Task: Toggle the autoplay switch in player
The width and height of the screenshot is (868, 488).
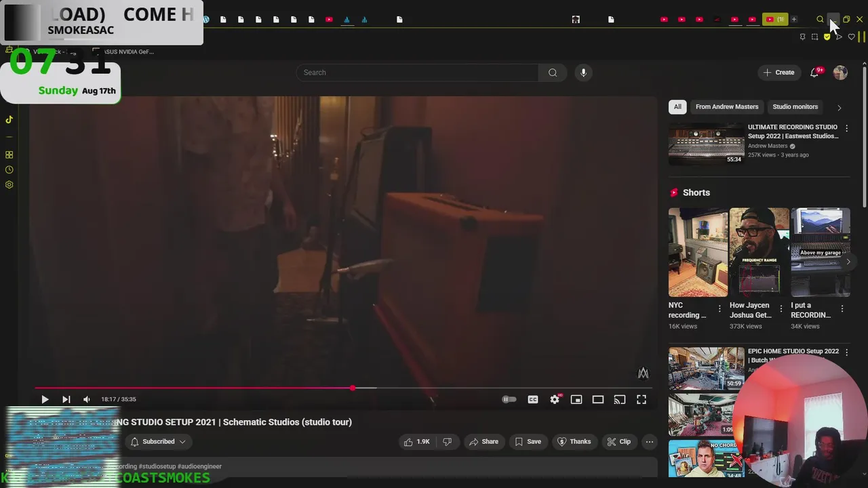Action: (x=509, y=399)
